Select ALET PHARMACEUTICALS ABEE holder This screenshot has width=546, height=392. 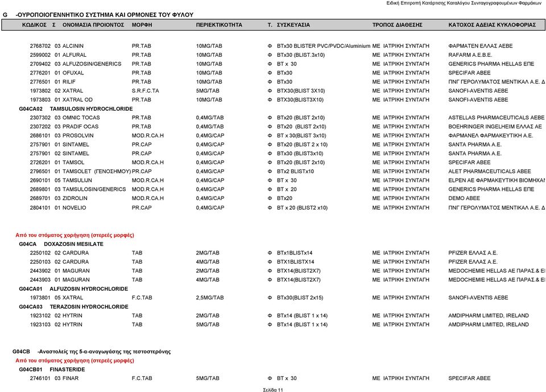(490, 172)
